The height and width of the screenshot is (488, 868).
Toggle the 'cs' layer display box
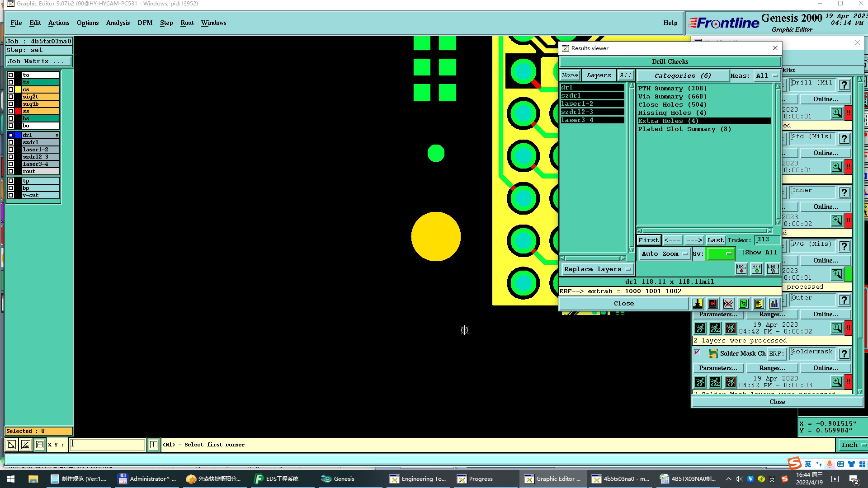11,89
